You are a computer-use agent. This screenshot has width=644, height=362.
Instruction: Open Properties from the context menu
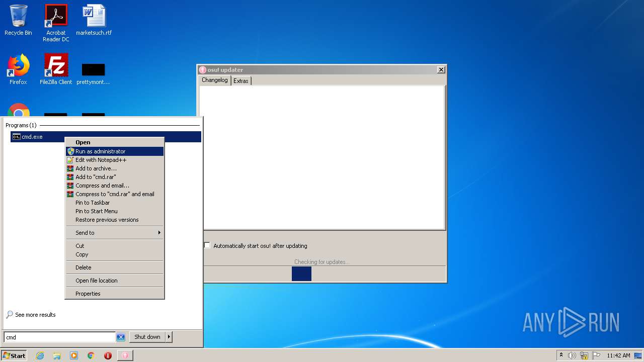115,294
